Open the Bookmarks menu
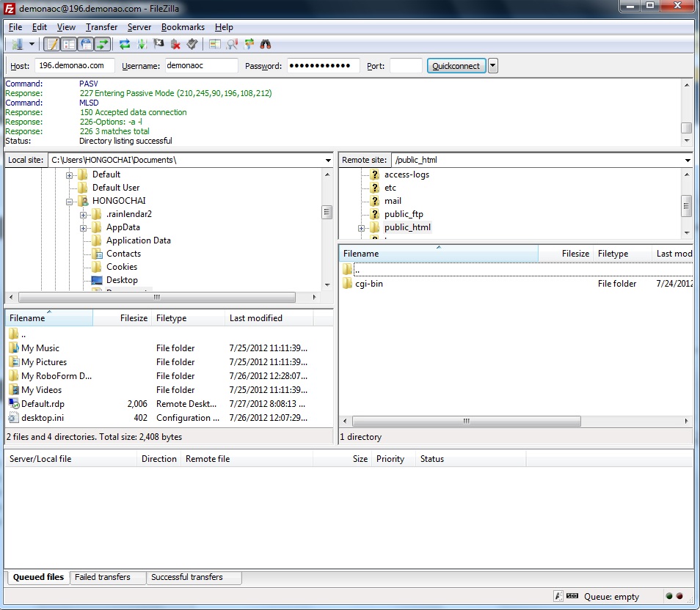 (x=183, y=27)
